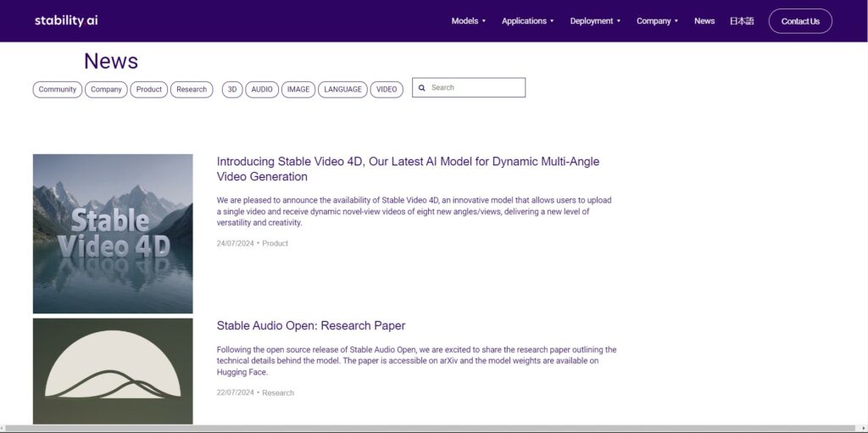Open the Stable Video 4D article title
This screenshot has width=868, height=433.
pyautogui.click(x=408, y=169)
